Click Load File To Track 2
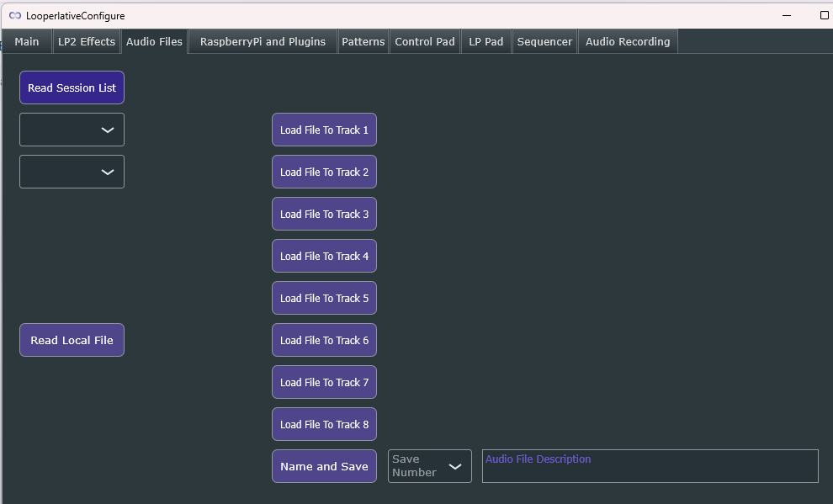This screenshot has width=833, height=504. (324, 172)
